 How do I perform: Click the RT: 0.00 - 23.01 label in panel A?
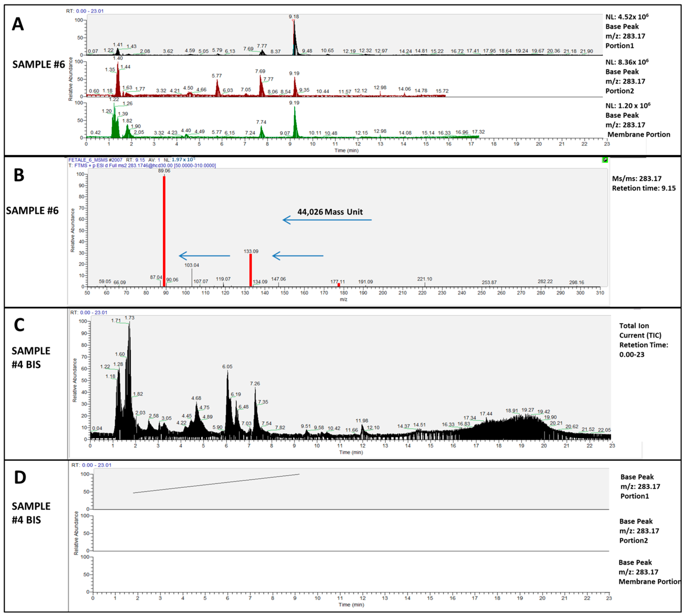click(x=85, y=11)
